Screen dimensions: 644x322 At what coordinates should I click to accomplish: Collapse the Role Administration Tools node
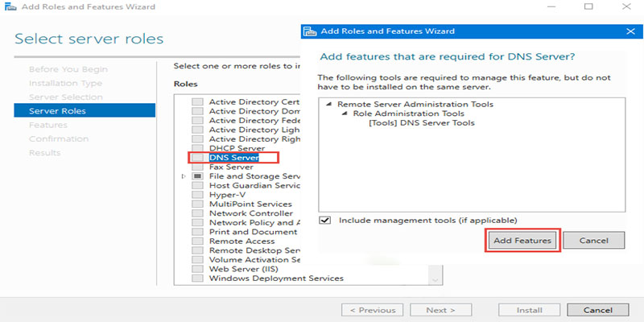click(x=345, y=114)
